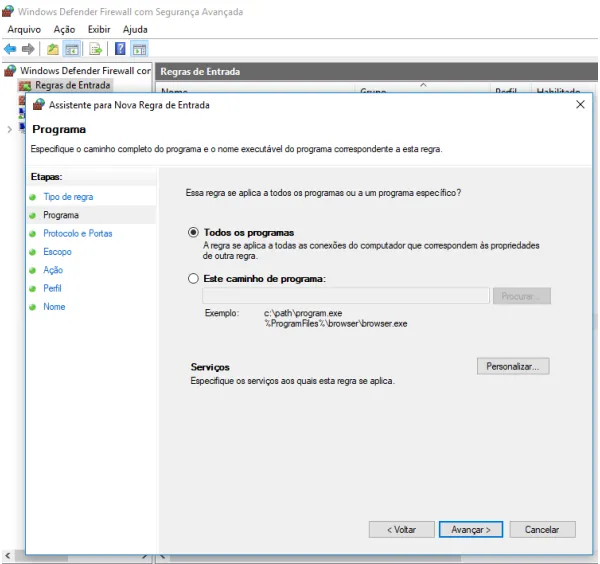Click the program path text field
600x564 pixels.
click(346, 296)
